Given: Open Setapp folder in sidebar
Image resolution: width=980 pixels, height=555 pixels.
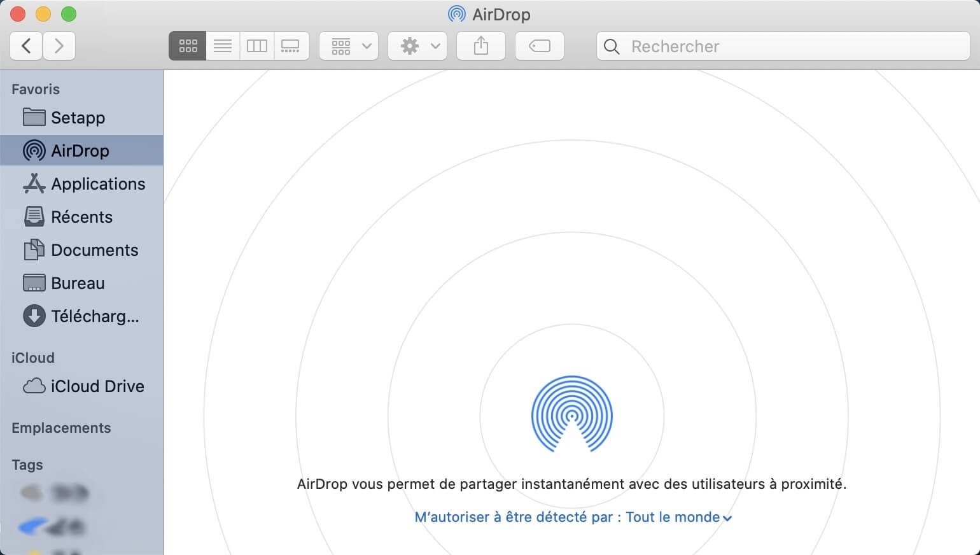Looking at the screenshot, I should click(81, 118).
